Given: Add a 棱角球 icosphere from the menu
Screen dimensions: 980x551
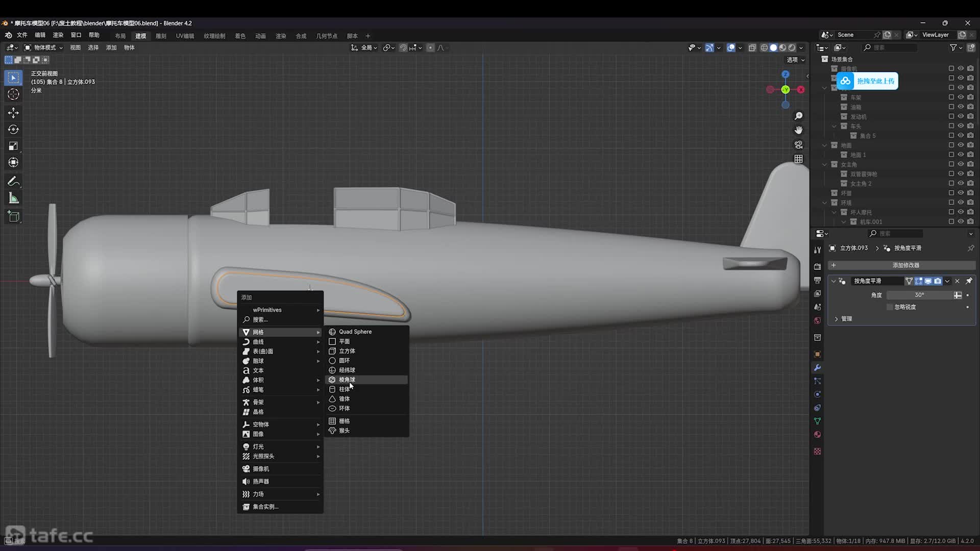Looking at the screenshot, I should click(x=366, y=380).
